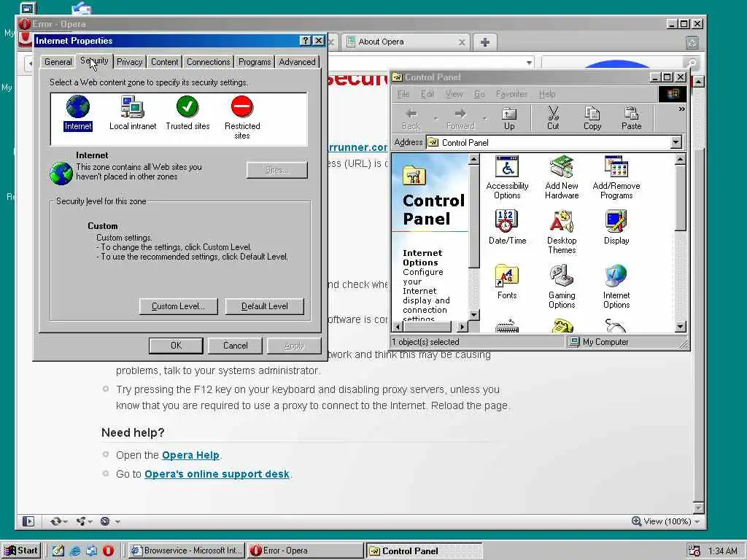The image size is (747, 560).
Task: Open Add New Hardware in Control Panel
Action: 562,177
